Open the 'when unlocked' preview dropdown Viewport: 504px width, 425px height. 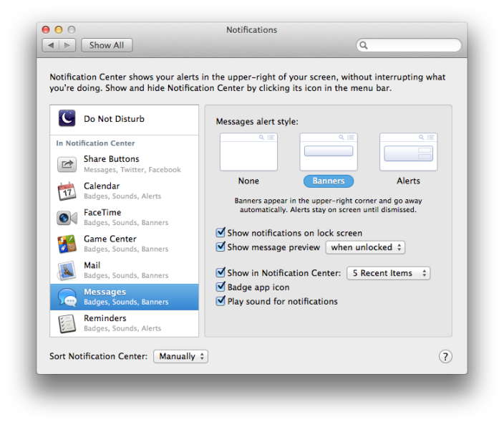pos(365,247)
